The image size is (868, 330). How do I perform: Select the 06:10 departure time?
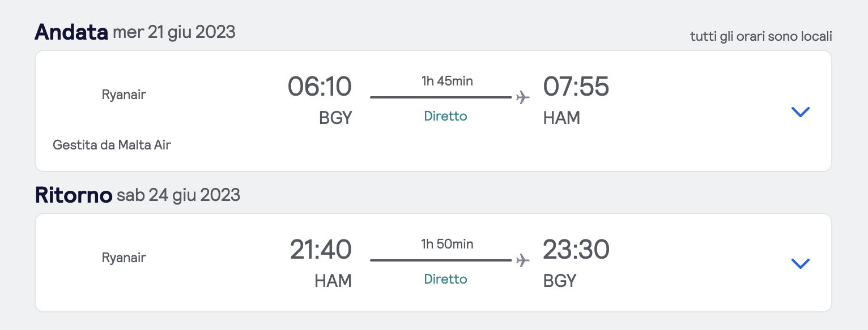[x=320, y=87]
